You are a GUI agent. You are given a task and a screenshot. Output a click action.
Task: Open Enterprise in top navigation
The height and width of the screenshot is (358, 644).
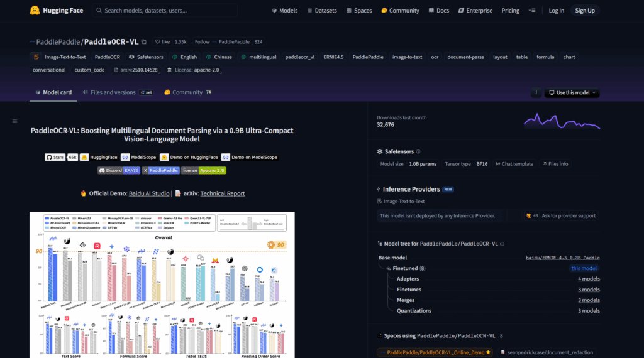click(475, 11)
